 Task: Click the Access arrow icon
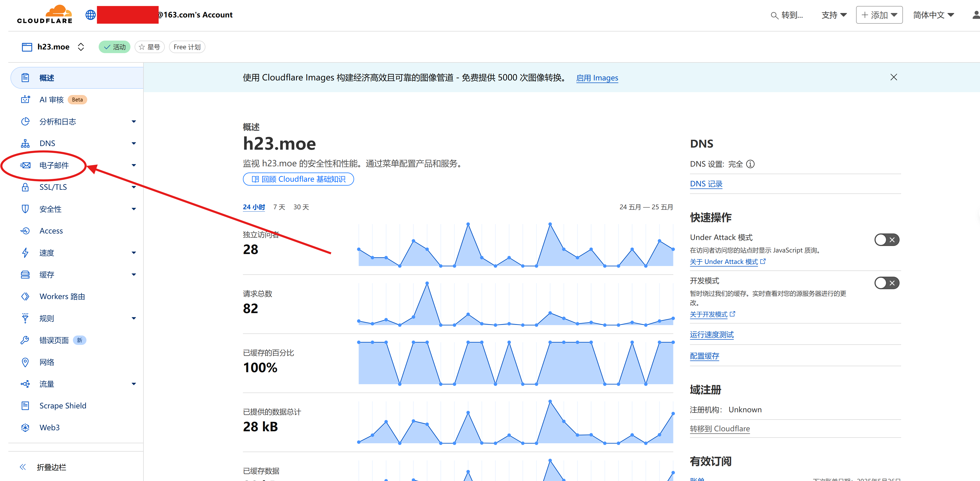[x=26, y=231]
